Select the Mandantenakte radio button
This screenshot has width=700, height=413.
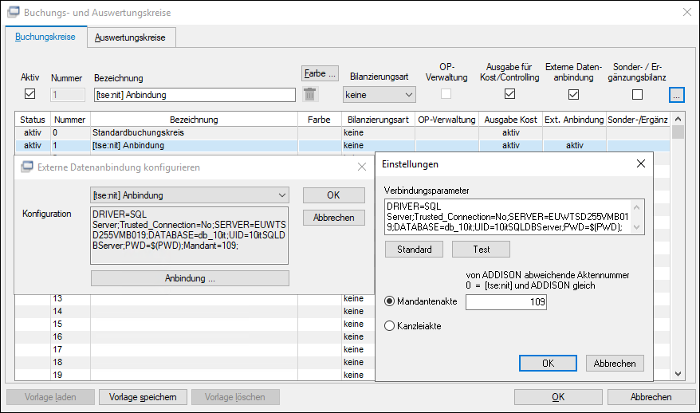pos(389,301)
